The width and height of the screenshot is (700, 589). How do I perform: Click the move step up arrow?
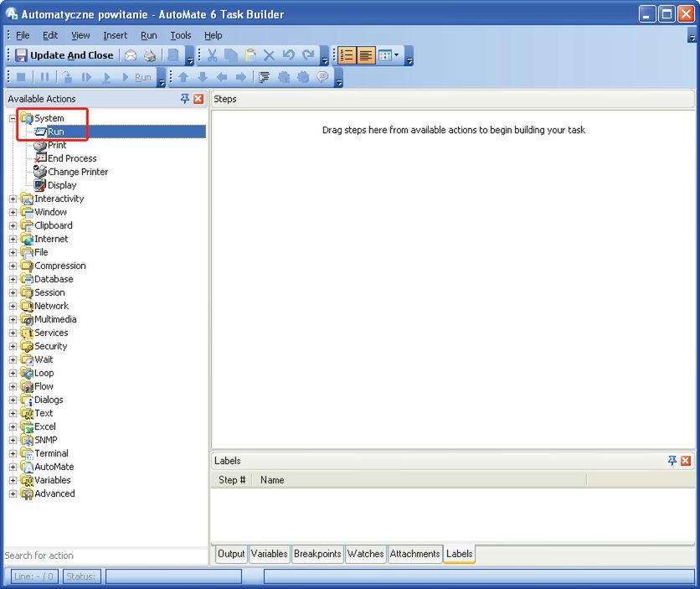coord(183,77)
